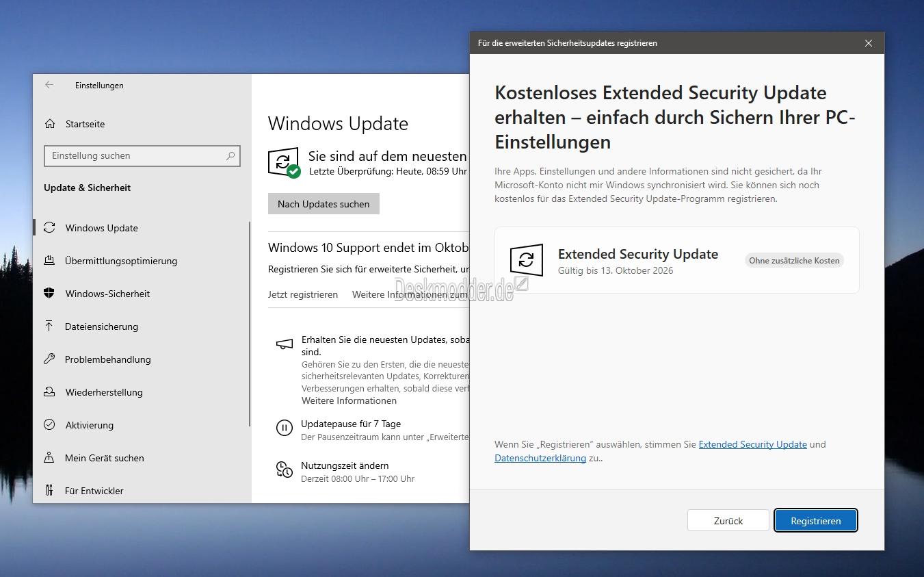Viewport: 924px width, 577px height.
Task: Open Weitere Informationen link under update tips
Action: click(x=349, y=400)
